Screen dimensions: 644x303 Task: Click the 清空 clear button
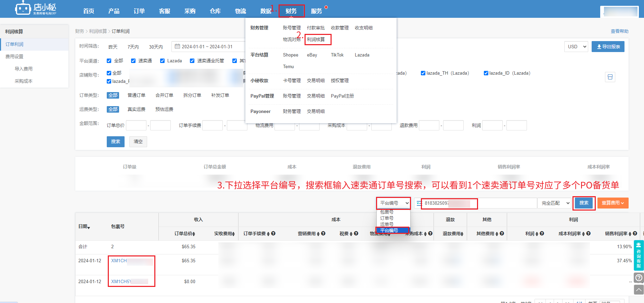click(x=138, y=141)
